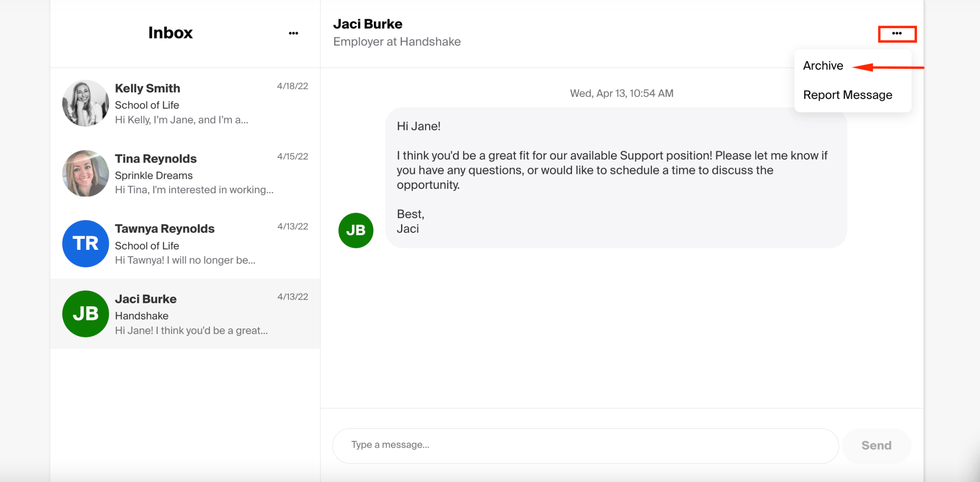
Task: Select the Jaci Burke Handshake conversation
Action: [193, 314]
